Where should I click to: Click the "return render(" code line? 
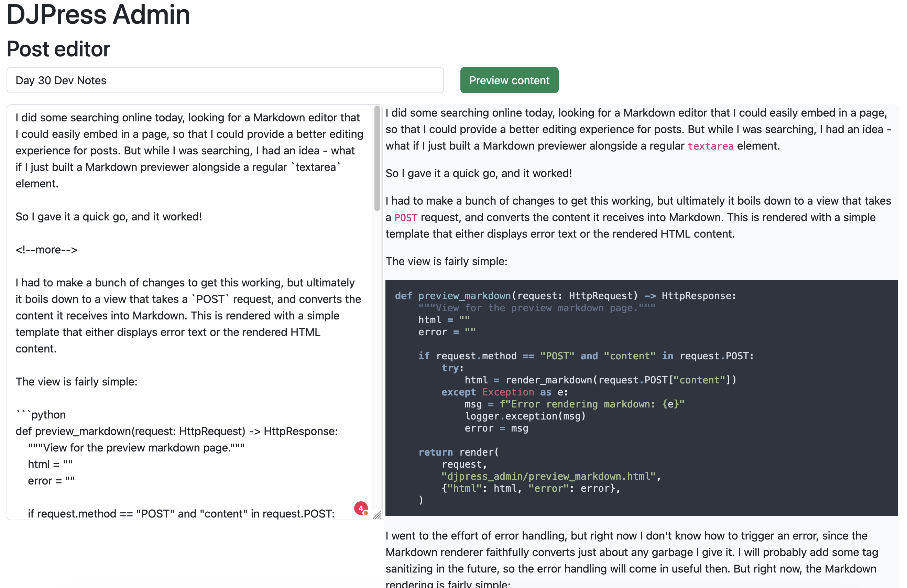click(x=458, y=452)
